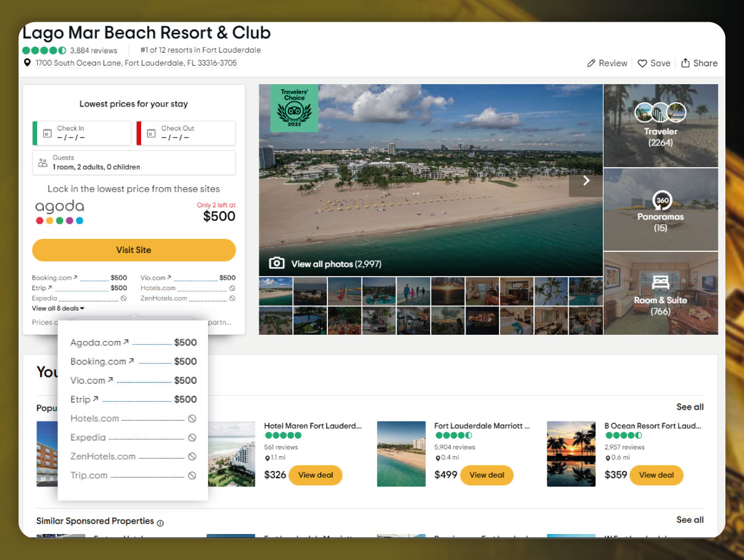Click the external-link arrow beside Vio.com in the popup
Screen dimensions: 744x560
[x=111, y=380]
